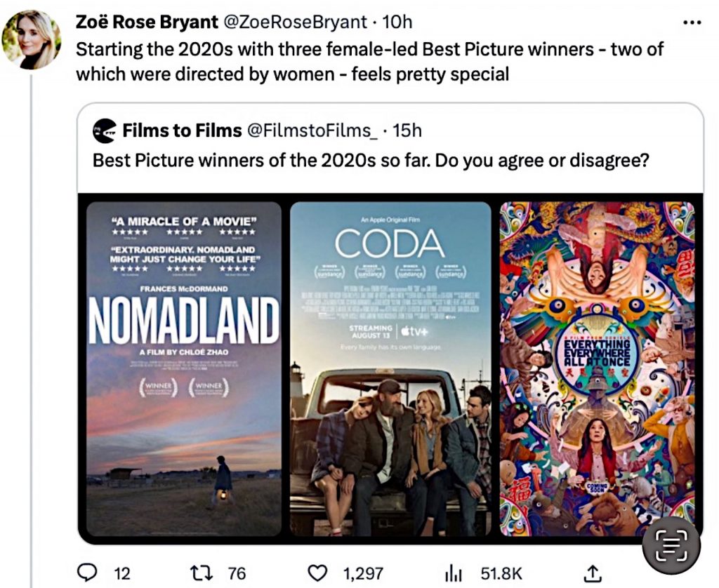The image size is (719, 588).
Task: Click the Films to Films account name
Action: [180, 131]
